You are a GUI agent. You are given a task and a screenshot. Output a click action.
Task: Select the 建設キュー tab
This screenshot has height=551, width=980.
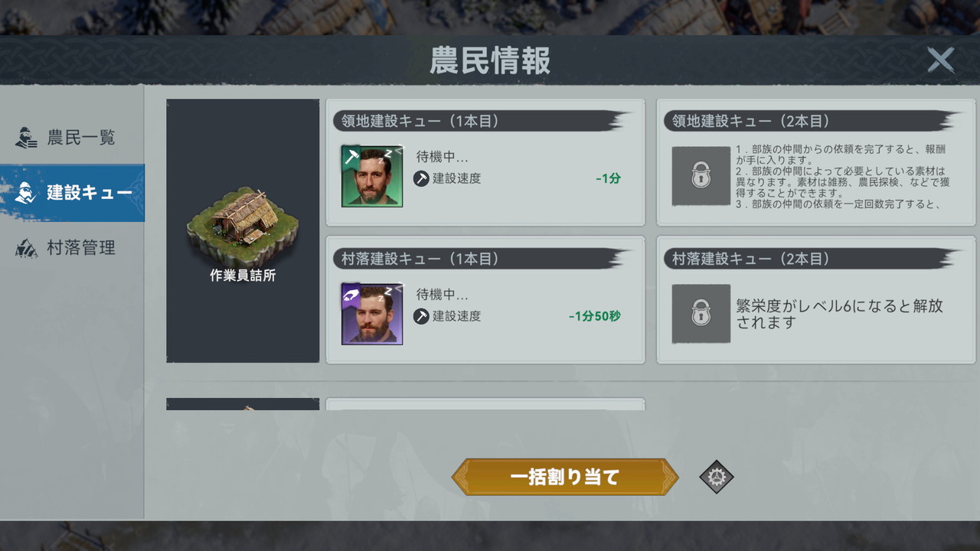(x=72, y=193)
